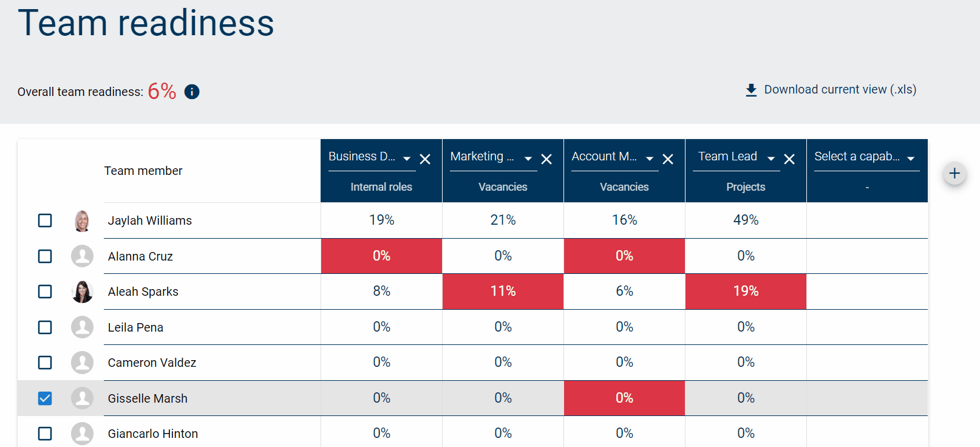Open the Marketing capability dropdown
Image resolution: width=980 pixels, height=447 pixels.
click(528, 159)
